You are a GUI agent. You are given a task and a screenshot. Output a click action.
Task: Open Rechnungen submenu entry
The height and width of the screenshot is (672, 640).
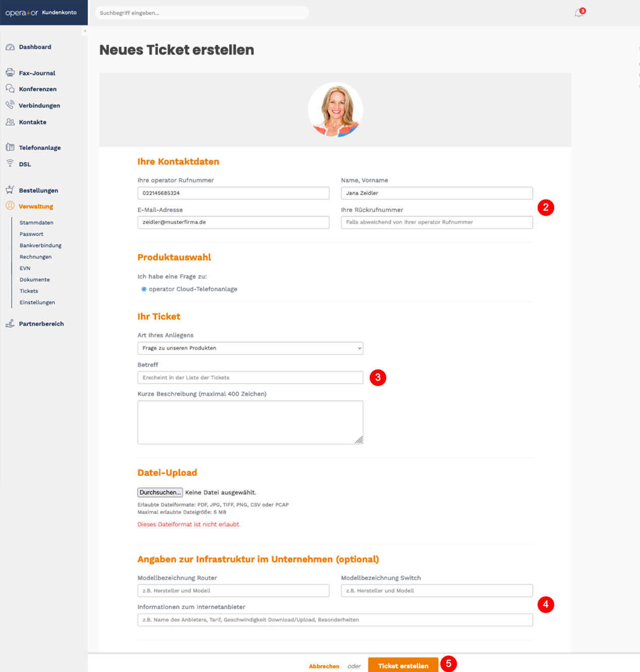pos(35,257)
